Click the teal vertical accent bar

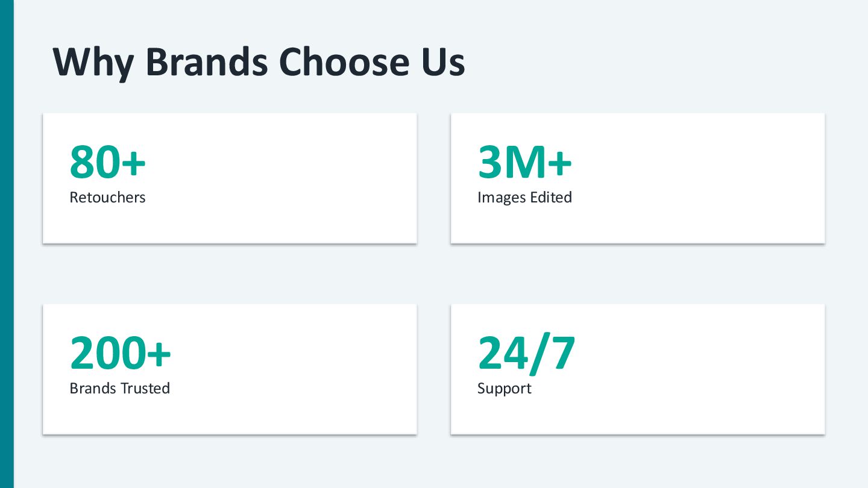pos(7,244)
